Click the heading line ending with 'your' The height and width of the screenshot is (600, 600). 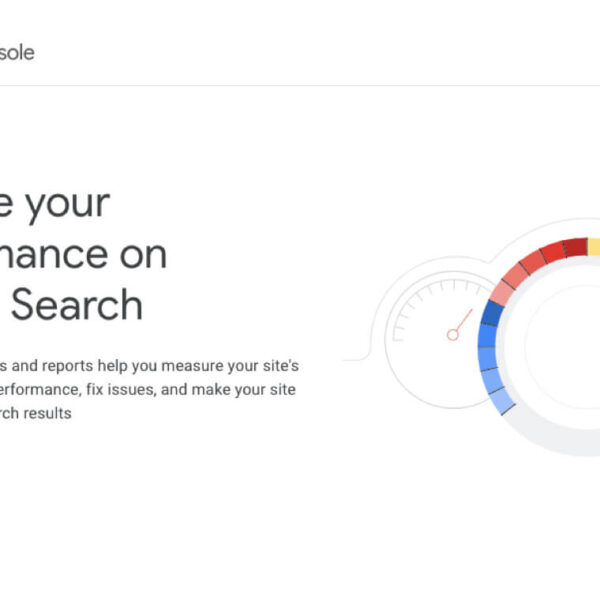55,204
